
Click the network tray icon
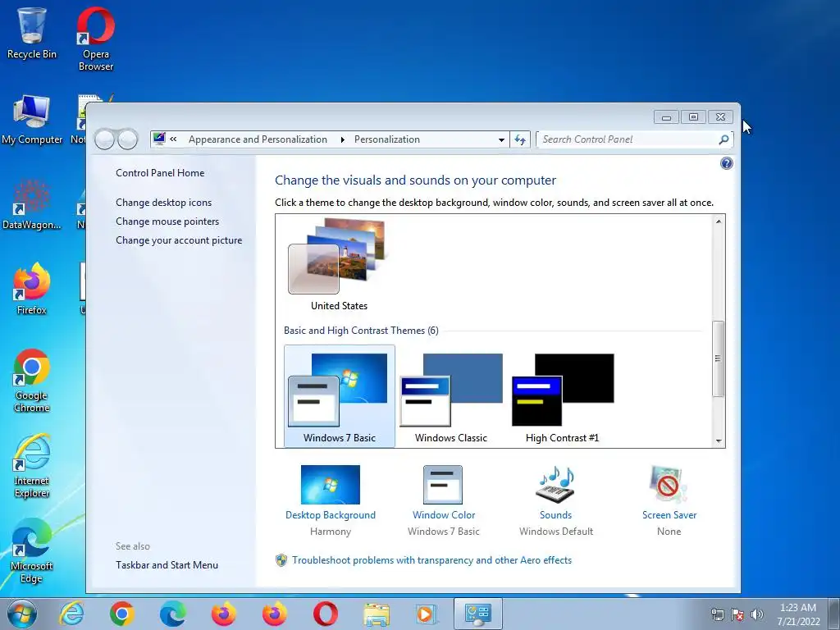click(x=717, y=614)
